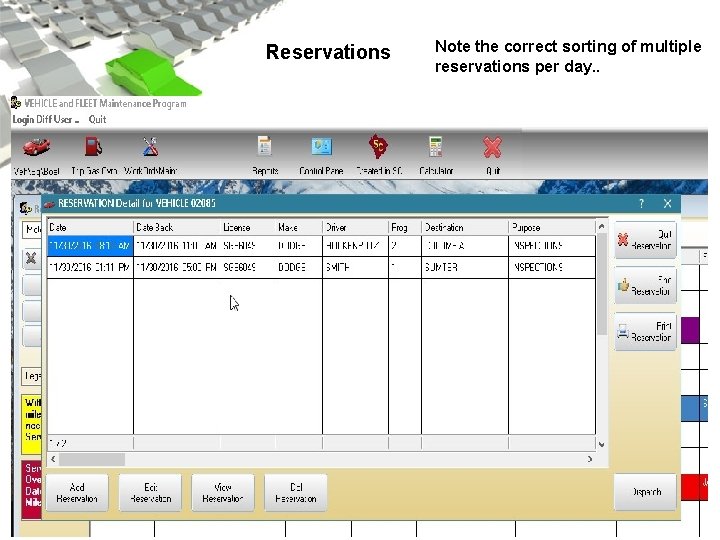The width and height of the screenshot is (720, 540).
Task: Click the Date Back column header
Action: [177, 227]
